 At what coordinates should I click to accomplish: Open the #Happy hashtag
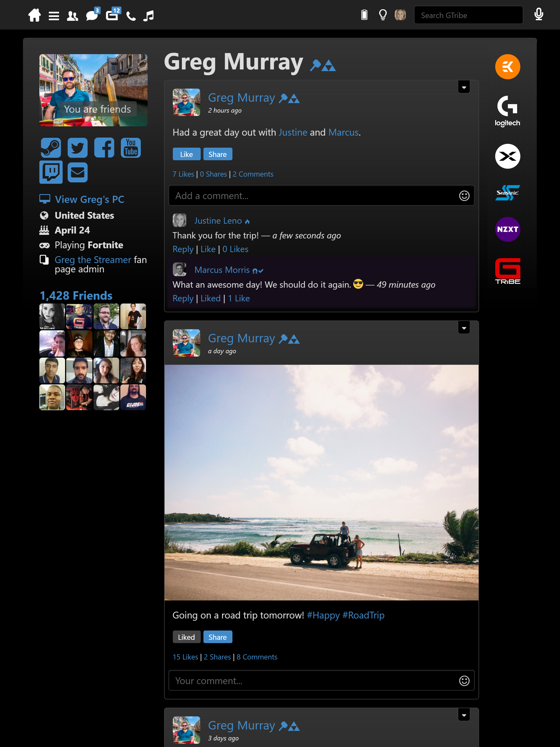click(323, 615)
